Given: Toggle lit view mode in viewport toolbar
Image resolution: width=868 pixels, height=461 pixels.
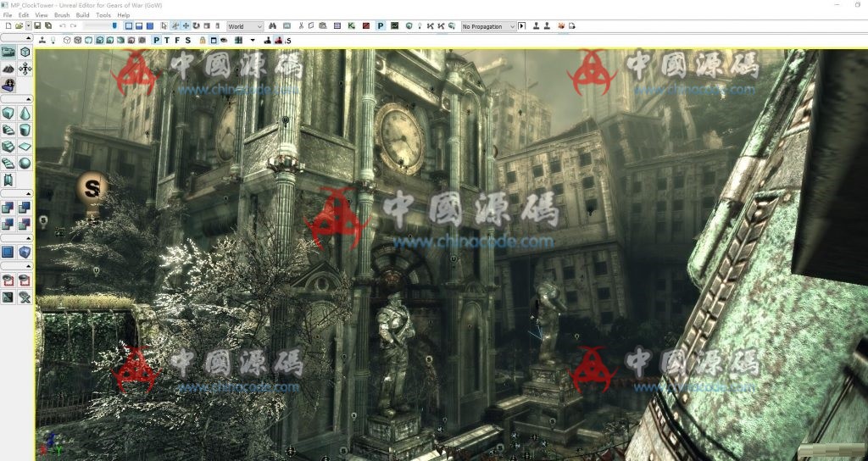Looking at the screenshot, I should point(100,40).
